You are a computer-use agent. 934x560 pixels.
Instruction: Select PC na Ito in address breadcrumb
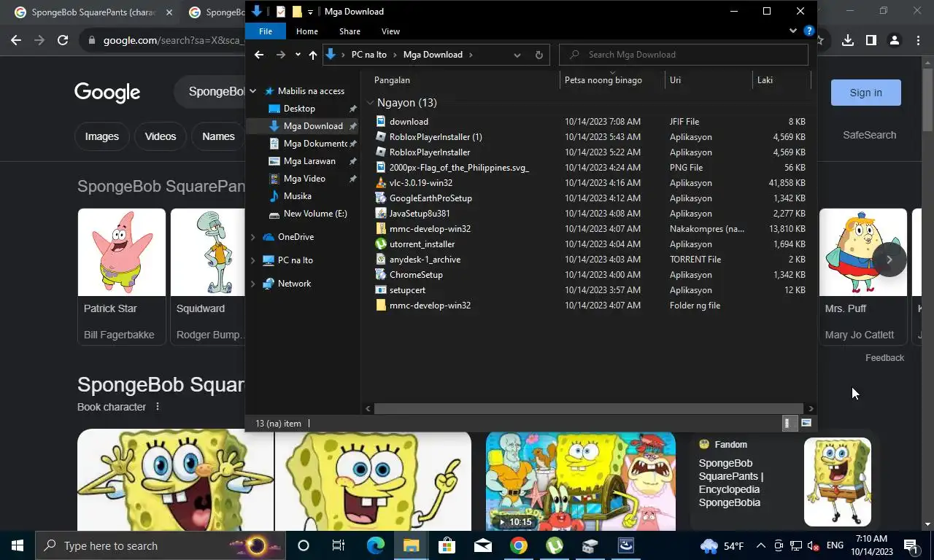pyautogui.click(x=369, y=55)
